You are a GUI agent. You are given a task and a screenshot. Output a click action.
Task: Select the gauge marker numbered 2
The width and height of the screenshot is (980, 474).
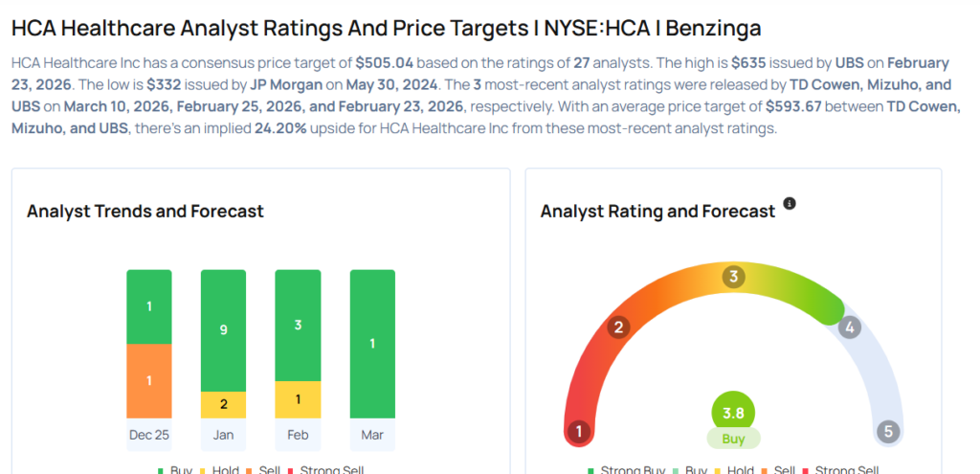pyautogui.click(x=619, y=327)
